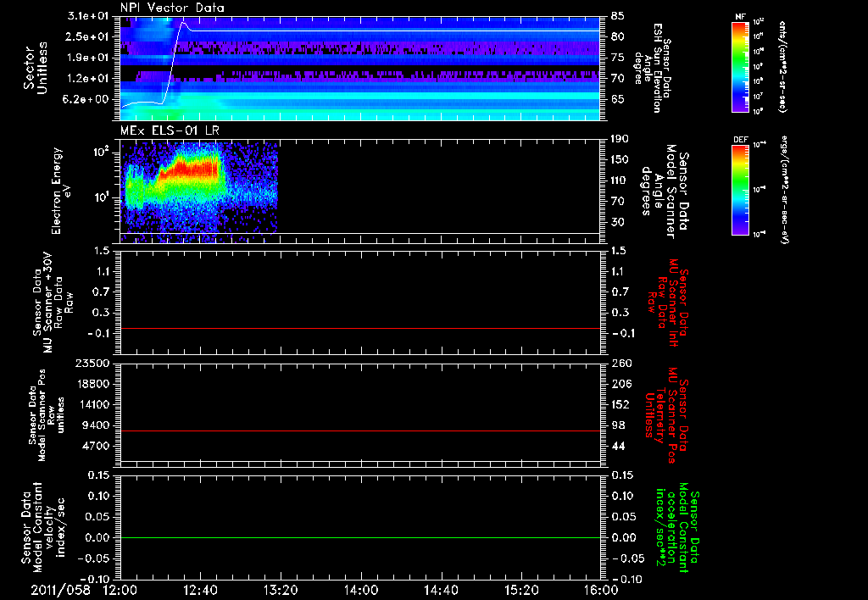Click the red line in the MU Scanner +30V panel
Viewport: 868px width, 600px height.
[360, 328]
